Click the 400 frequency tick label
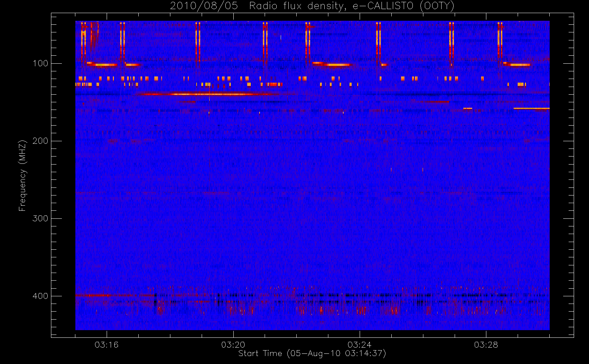This screenshot has width=589, height=364. (40, 296)
